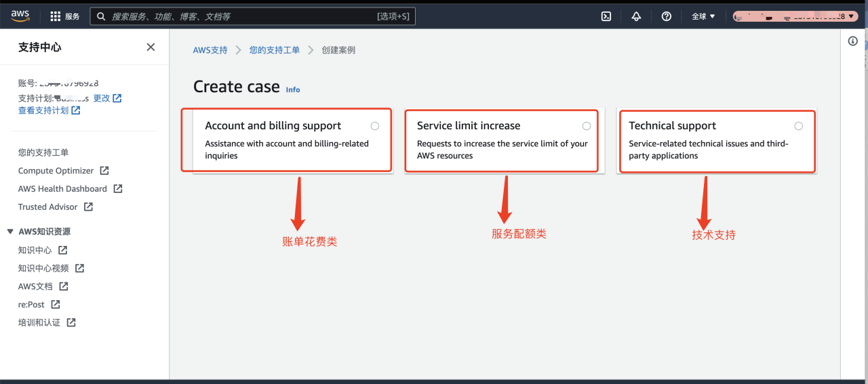The image size is (868, 384).
Task: Open Trusted Advisor link
Action: (48, 207)
